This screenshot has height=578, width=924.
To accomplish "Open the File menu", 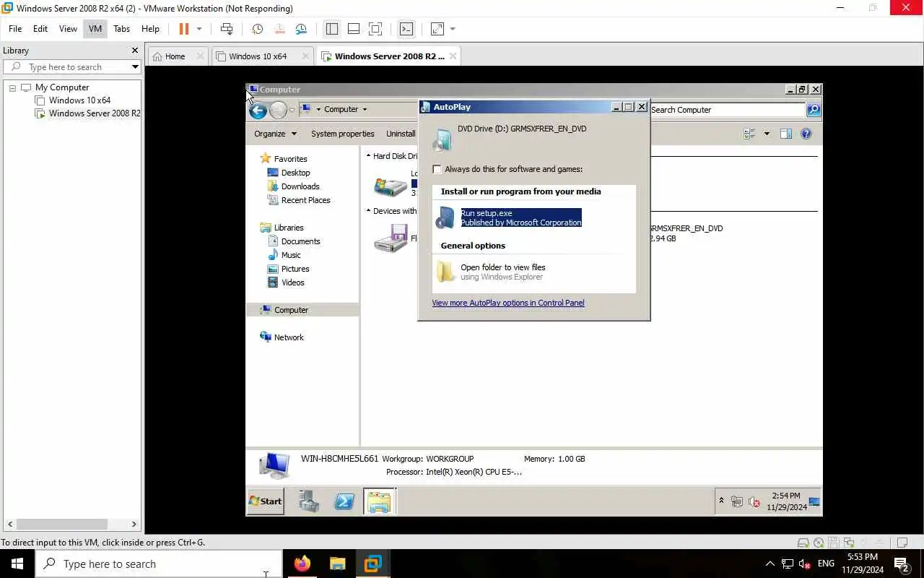I will click(15, 29).
